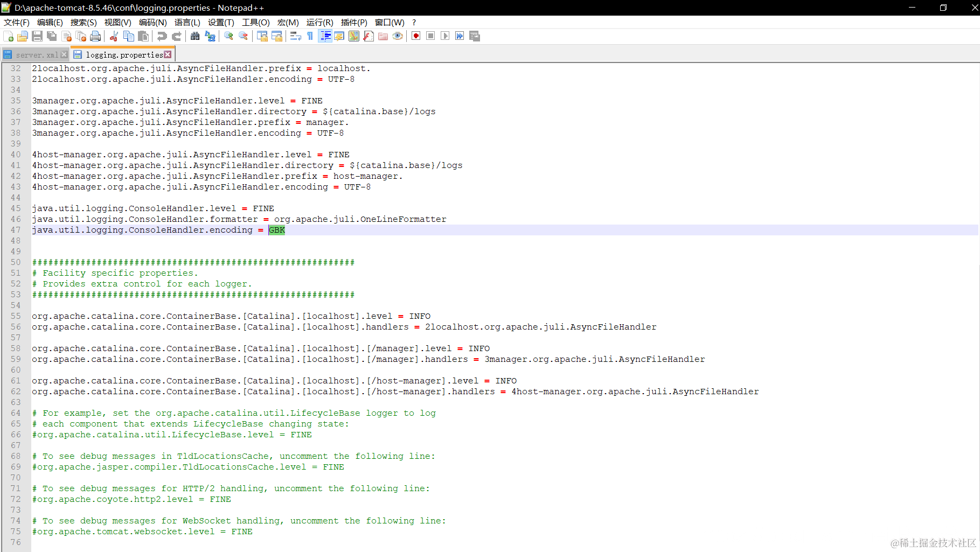Click line number 55 in the margin

point(16,316)
